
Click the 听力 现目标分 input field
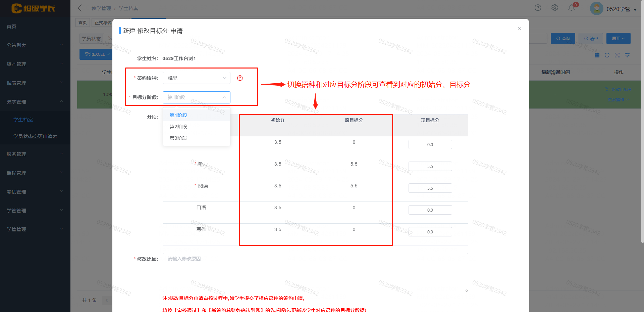click(x=430, y=167)
